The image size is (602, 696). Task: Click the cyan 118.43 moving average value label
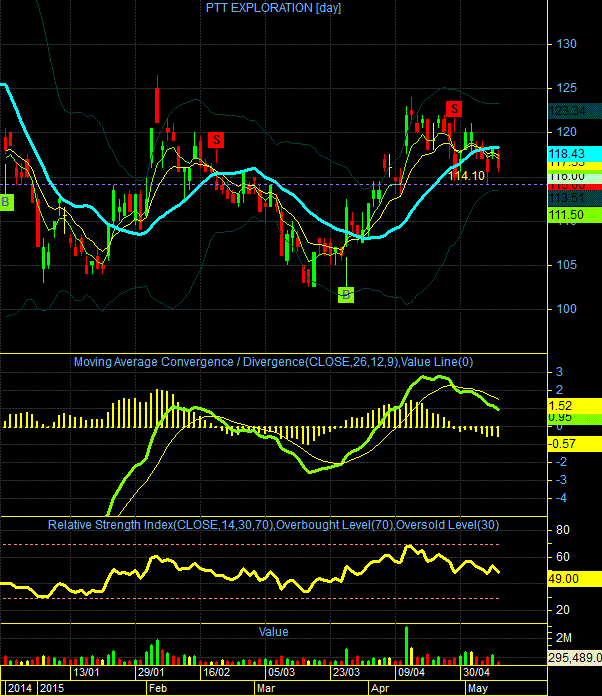[x=575, y=154]
